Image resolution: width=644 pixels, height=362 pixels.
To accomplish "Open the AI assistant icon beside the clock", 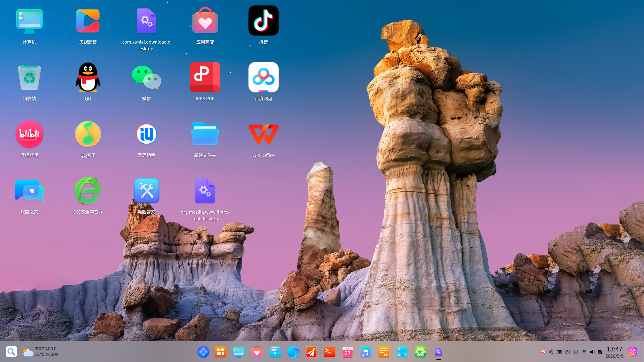I will pyautogui.click(x=632, y=352).
